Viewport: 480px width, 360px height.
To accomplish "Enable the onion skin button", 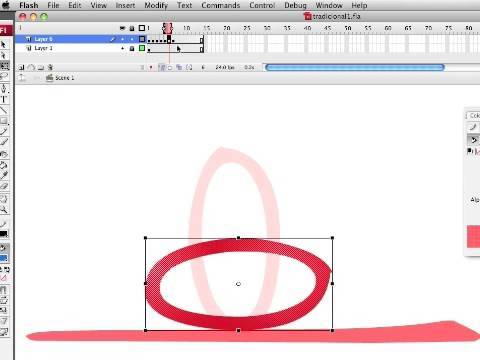I will 162,67.
